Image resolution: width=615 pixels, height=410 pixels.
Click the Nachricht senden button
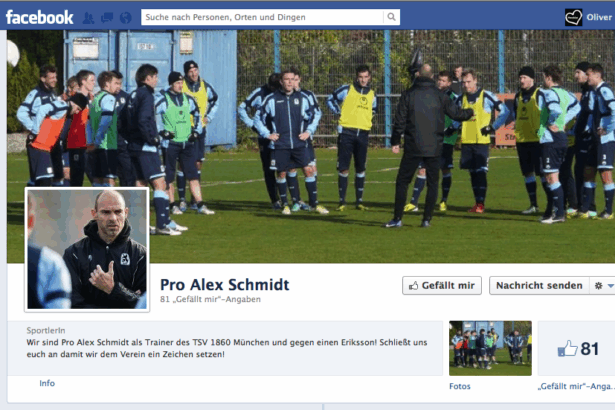coord(539,285)
